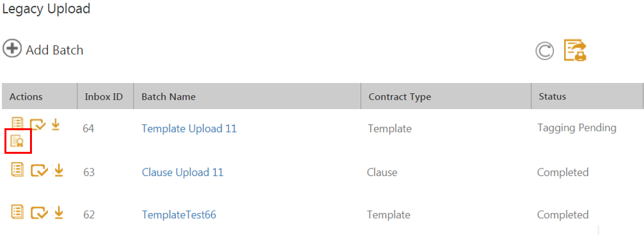Click checkmark validate icon for Clause Upload 11
The width and height of the screenshot is (644, 238).
click(x=40, y=170)
